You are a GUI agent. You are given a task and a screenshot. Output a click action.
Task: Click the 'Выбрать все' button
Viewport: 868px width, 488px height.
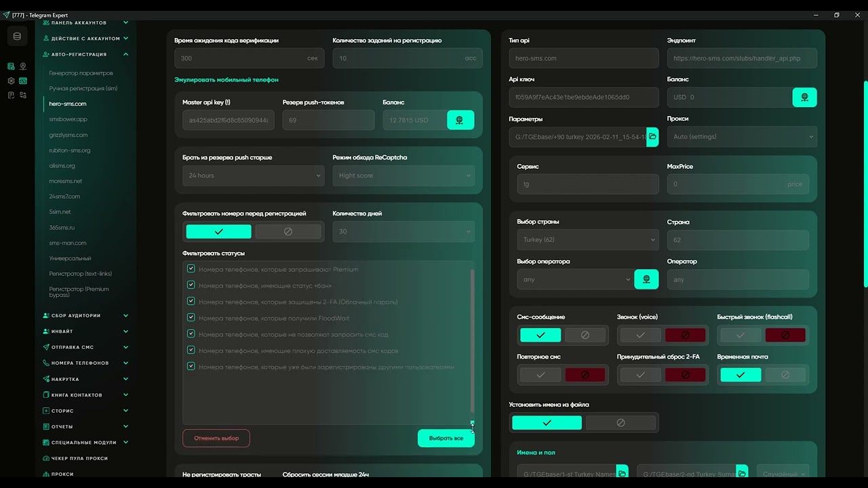click(446, 438)
